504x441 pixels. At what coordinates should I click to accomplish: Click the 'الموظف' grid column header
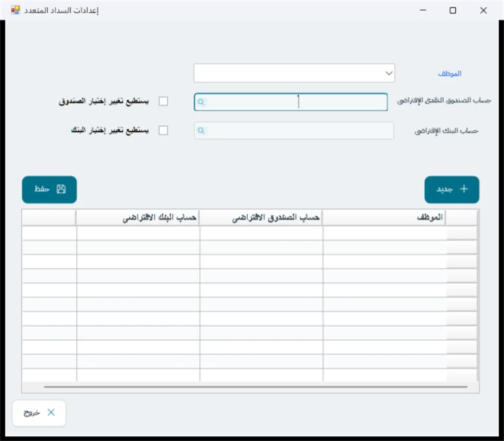click(x=384, y=217)
